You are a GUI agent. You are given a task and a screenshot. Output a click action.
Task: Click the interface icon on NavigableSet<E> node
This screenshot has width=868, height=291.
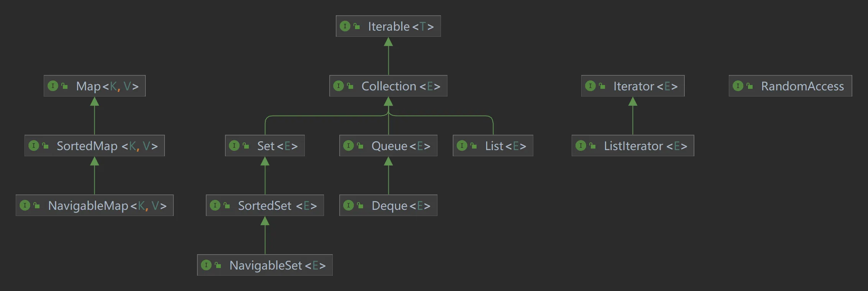(x=206, y=265)
